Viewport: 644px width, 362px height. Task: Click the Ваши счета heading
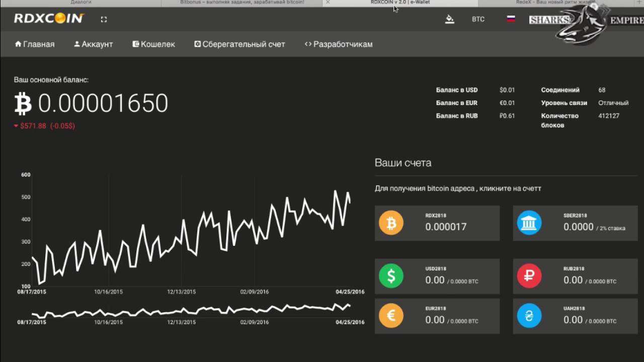pos(403,163)
